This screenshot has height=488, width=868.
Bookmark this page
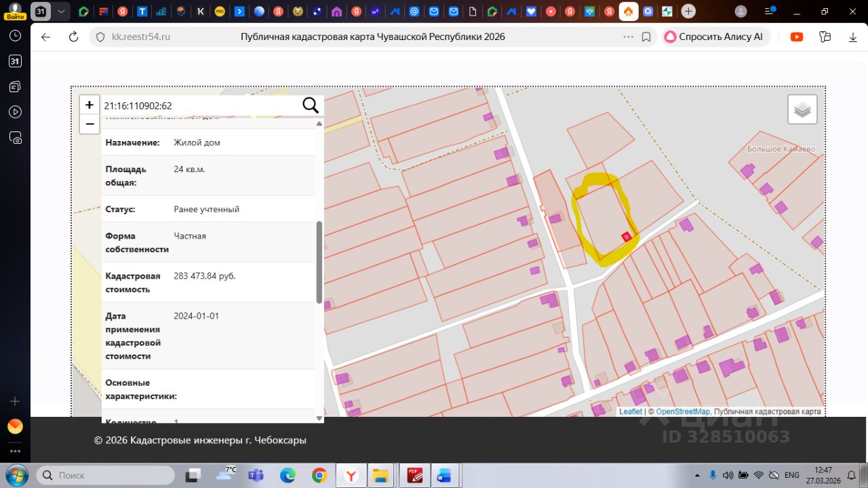coord(646,37)
